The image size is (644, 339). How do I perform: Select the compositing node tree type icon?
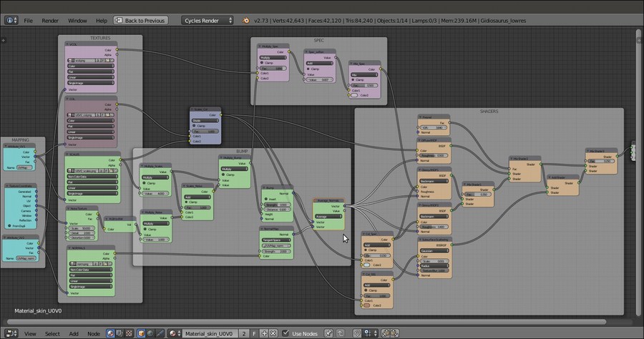tap(119, 333)
